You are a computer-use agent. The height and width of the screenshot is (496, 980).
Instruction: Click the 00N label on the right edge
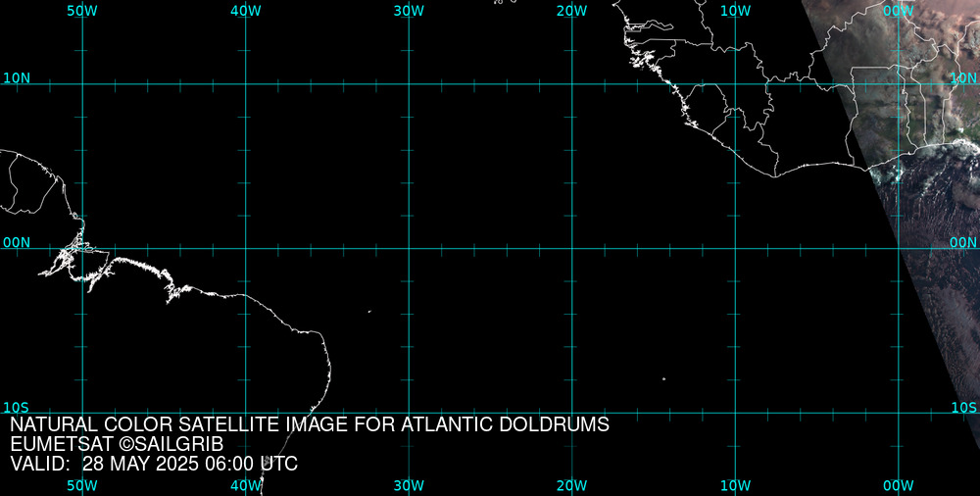click(x=963, y=243)
